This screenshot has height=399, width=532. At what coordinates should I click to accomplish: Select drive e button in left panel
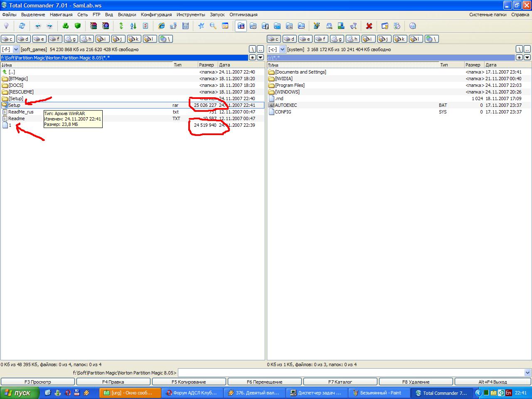(39, 39)
